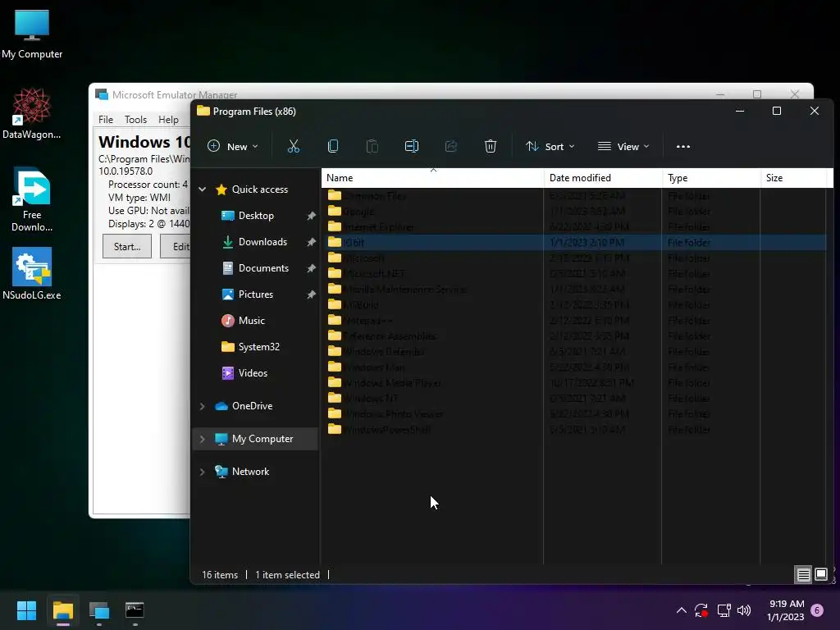Select System32 in navigation pane
The height and width of the screenshot is (630, 840).
point(258,347)
